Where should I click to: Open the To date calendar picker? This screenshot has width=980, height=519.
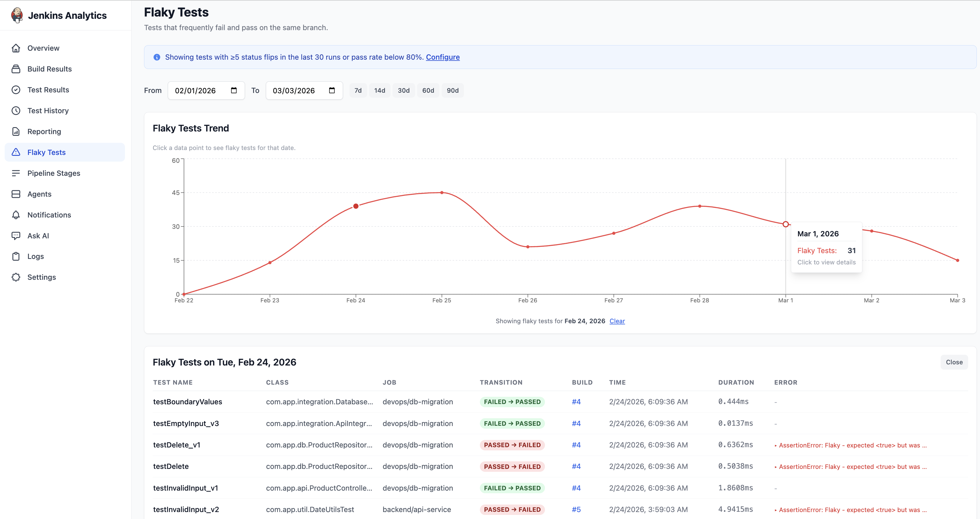point(331,90)
